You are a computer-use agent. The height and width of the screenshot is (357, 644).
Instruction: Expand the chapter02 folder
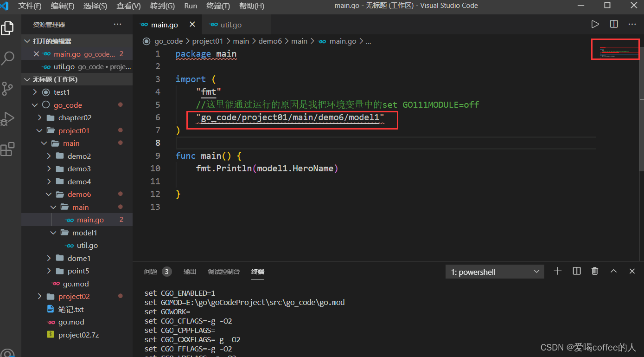(x=77, y=117)
